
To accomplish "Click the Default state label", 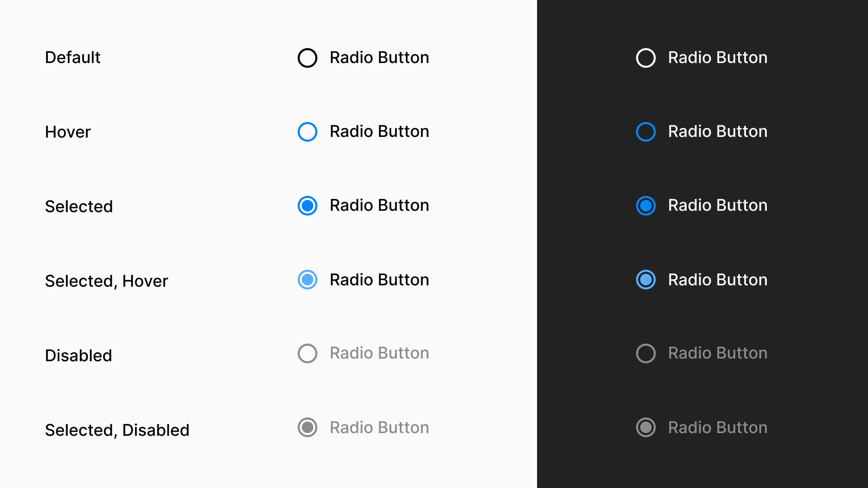I will pyautogui.click(x=73, y=57).
